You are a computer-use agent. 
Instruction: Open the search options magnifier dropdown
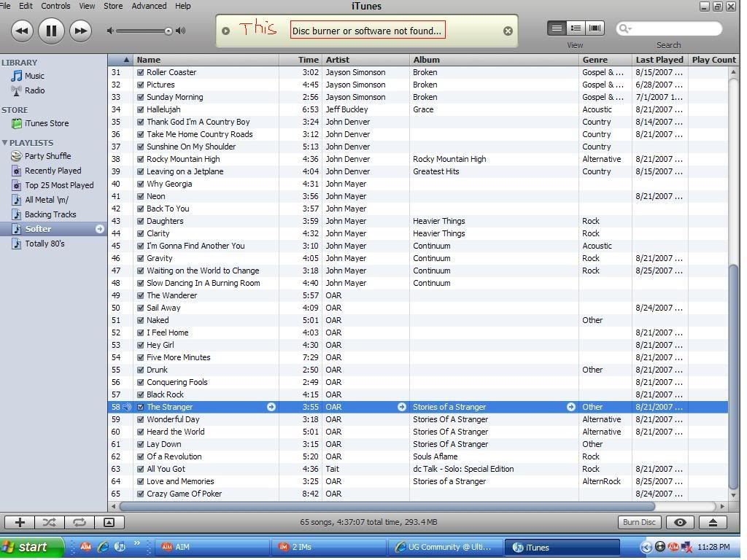point(624,29)
